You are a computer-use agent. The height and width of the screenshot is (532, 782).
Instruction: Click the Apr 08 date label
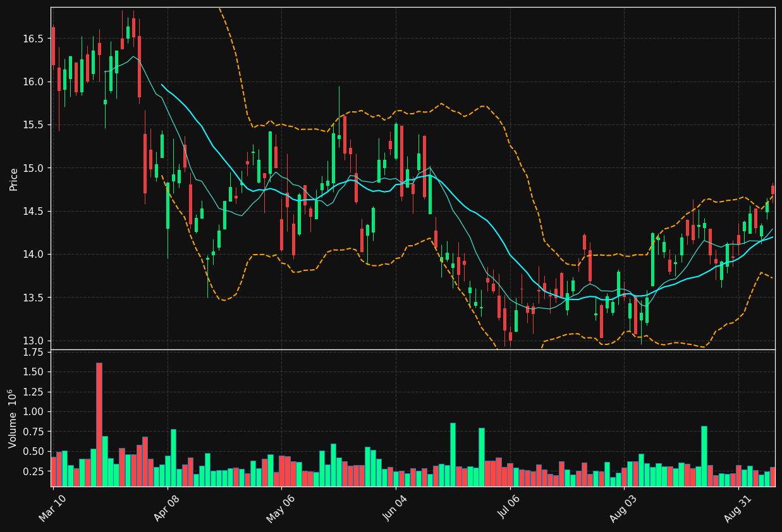tap(168, 507)
